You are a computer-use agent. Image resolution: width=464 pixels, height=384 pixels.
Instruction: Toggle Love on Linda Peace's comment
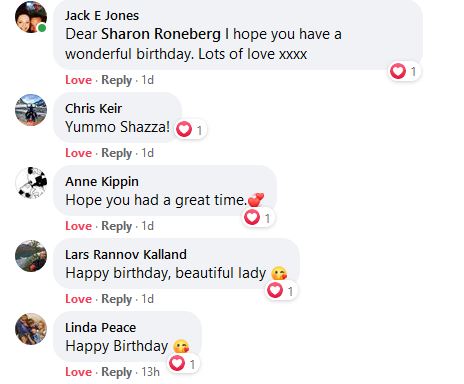tap(78, 372)
